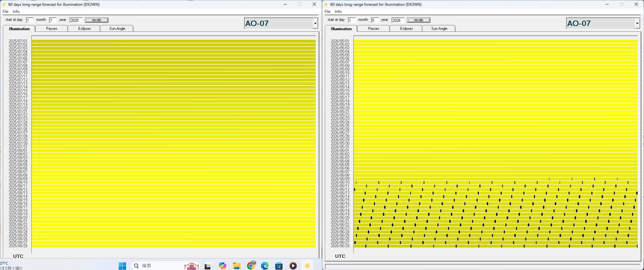Click the sun illumination app taskbar icon
Image resolution: width=644 pixels, height=270 pixels.
[307, 266]
